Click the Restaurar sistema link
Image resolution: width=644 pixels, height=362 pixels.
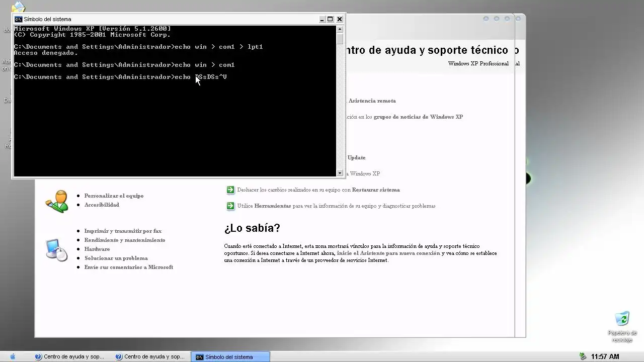click(x=376, y=190)
